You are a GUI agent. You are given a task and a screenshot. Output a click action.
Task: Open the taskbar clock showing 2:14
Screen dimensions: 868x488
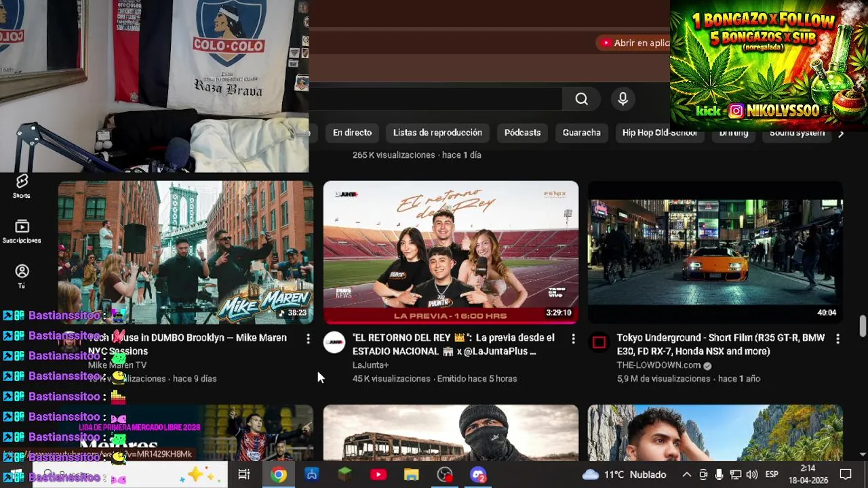[x=808, y=474]
